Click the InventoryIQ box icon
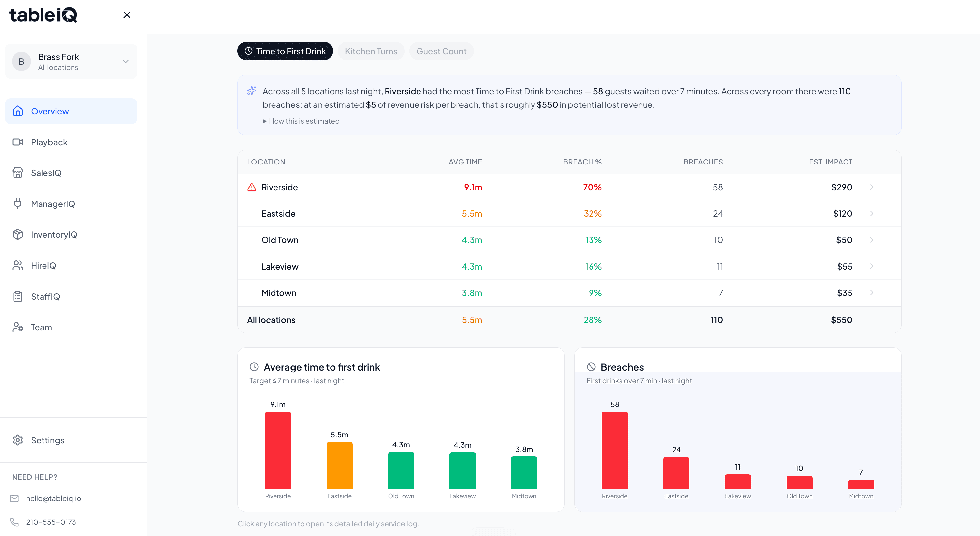This screenshot has height=536, width=980. pos(18,234)
